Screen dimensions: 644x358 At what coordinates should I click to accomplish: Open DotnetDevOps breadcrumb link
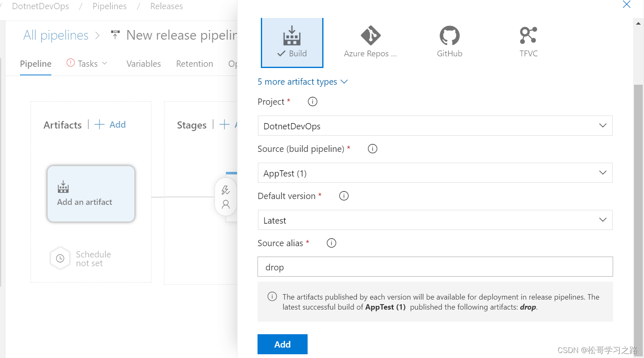(x=40, y=6)
